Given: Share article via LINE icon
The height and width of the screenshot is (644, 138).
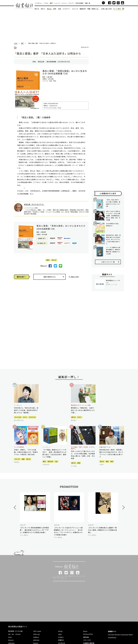Looking at the screenshot, I should point(60,266).
